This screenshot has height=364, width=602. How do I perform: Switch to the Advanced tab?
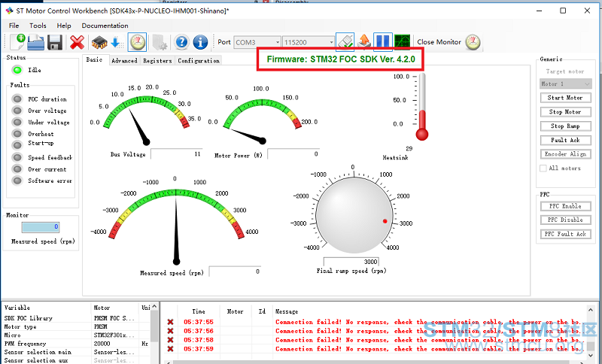click(x=124, y=61)
